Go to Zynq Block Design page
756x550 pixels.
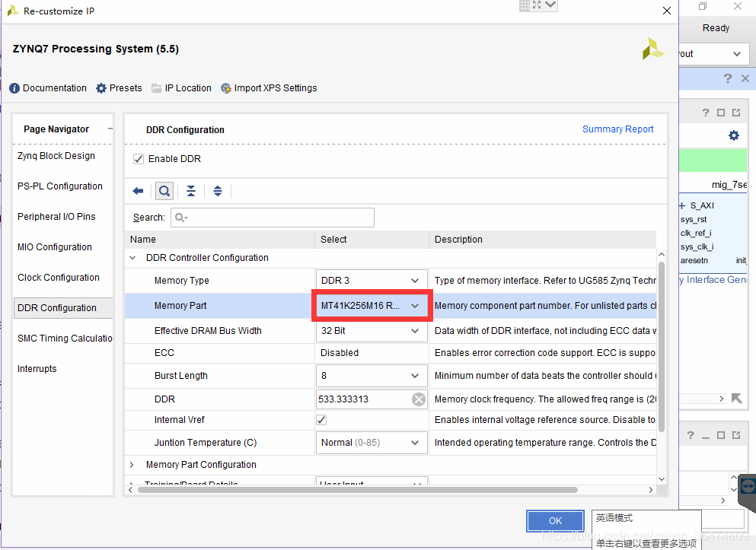click(x=56, y=156)
